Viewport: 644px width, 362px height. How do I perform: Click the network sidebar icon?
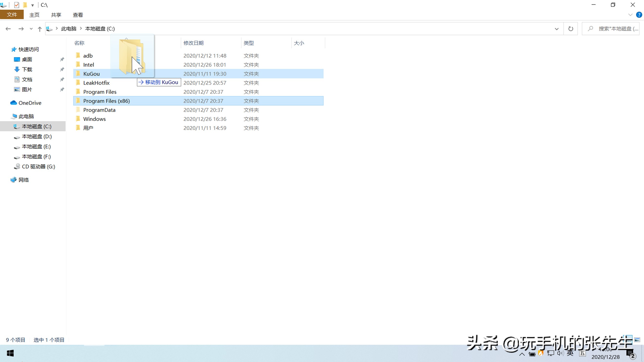(13, 179)
